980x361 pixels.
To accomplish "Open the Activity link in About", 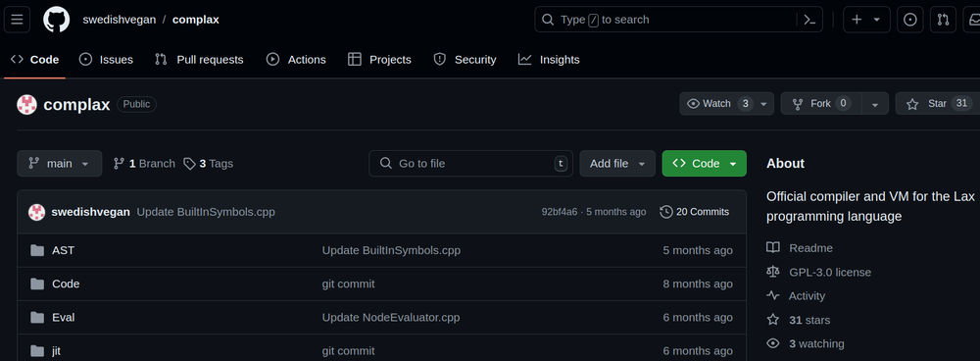I will point(807,296).
